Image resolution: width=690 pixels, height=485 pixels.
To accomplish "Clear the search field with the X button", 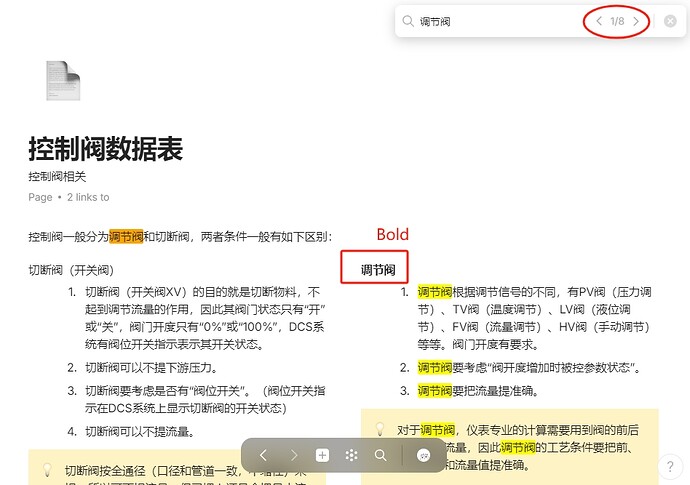I will click(670, 21).
